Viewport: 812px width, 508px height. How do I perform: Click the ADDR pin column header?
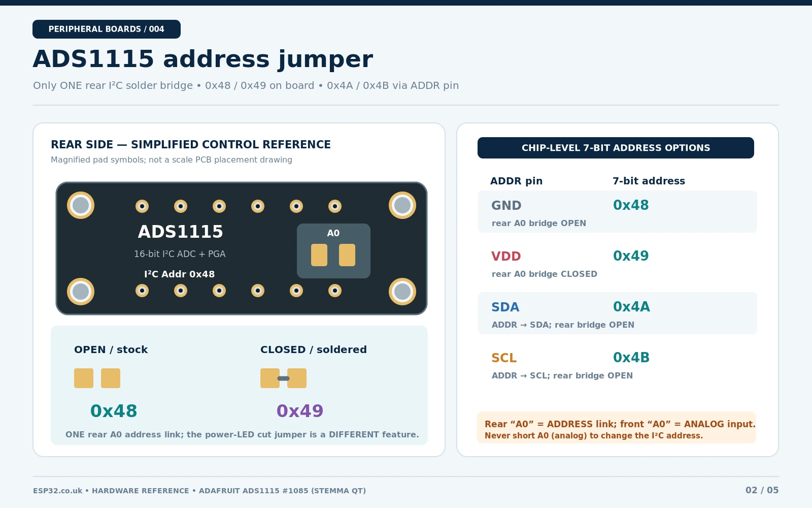click(x=516, y=181)
